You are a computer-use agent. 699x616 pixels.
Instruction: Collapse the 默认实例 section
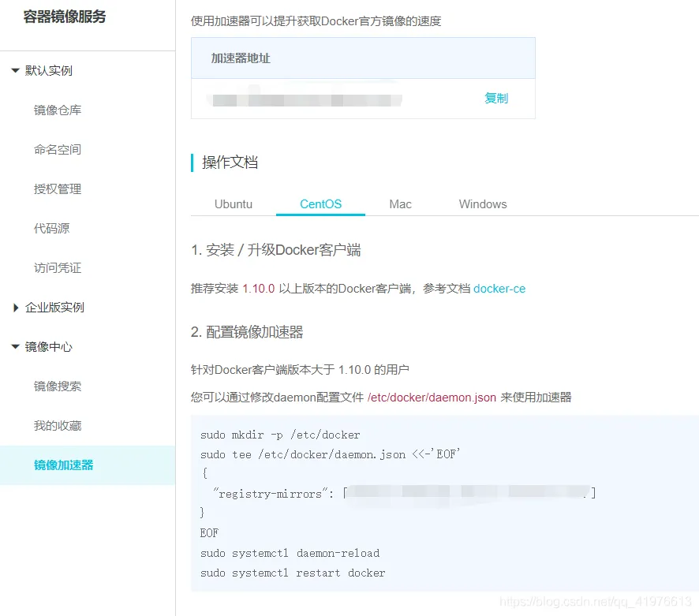click(47, 70)
